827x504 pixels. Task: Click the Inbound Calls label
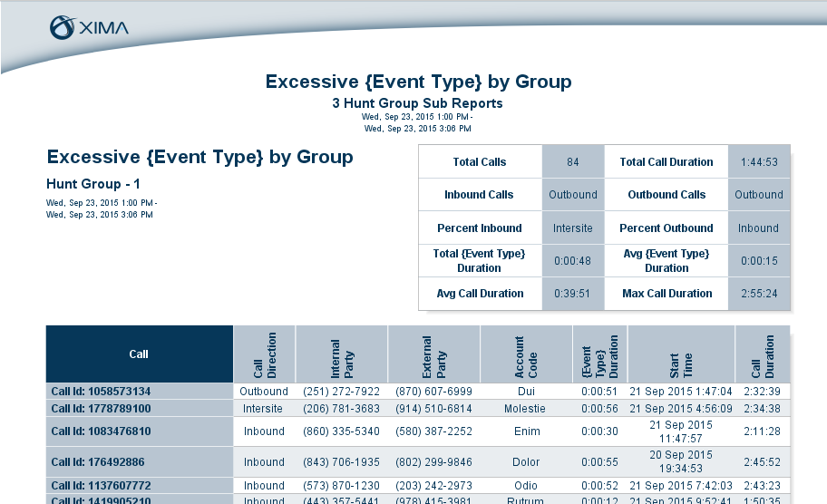point(479,195)
